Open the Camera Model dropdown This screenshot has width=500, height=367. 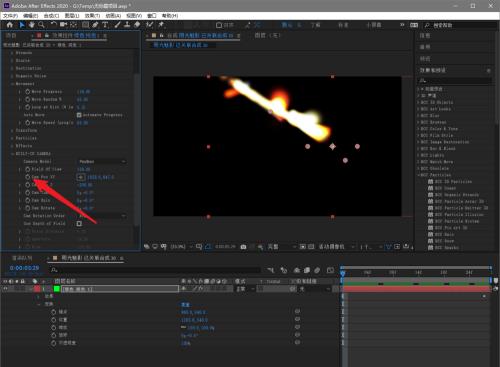102,161
